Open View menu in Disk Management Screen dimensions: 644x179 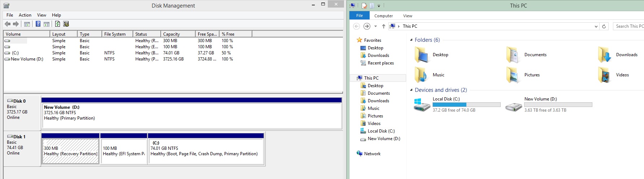42,15
